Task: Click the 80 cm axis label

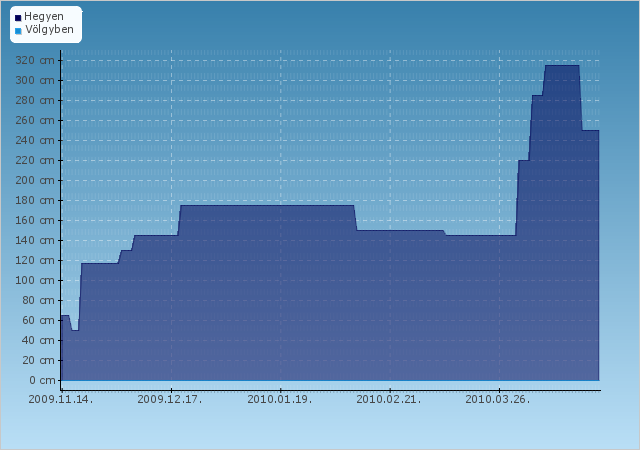Action: pyautogui.click(x=38, y=301)
